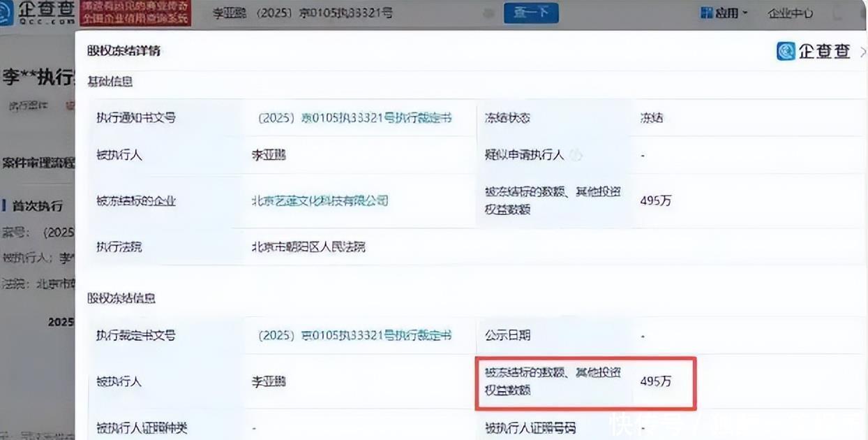Select the 首次执行 item in the left panel
Image resolution: width=868 pixels, height=440 pixels.
click(37, 206)
